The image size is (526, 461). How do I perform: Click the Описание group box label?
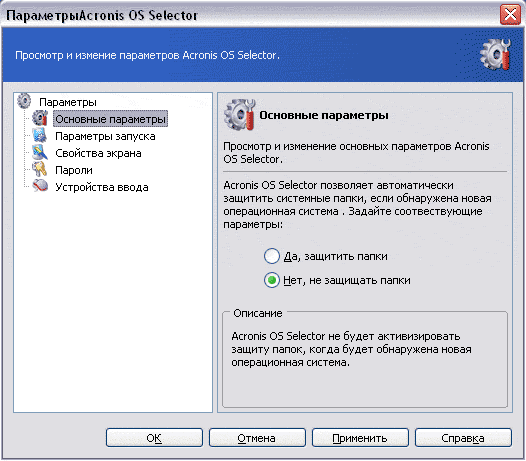click(258, 313)
